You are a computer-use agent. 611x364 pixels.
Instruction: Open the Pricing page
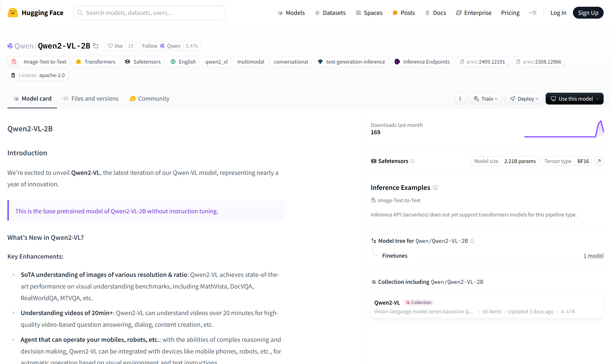pos(510,13)
